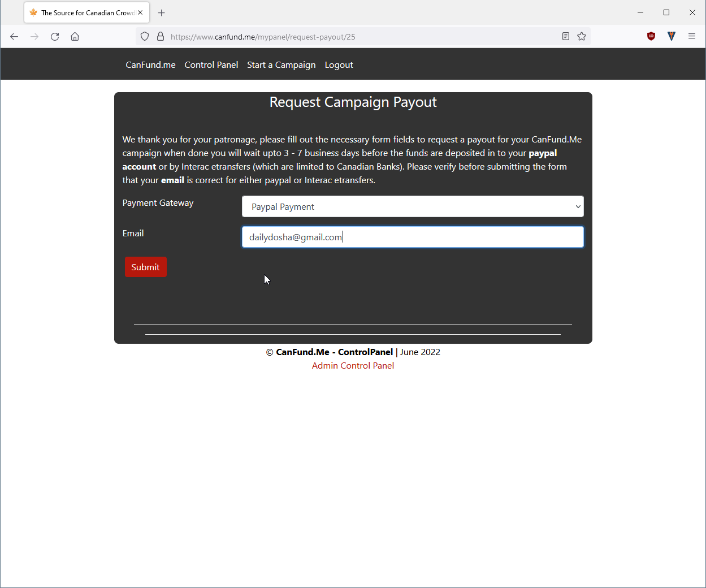706x588 pixels.
Task: Select The Source for Canadian Crowd tab
Action: [86, 12]
